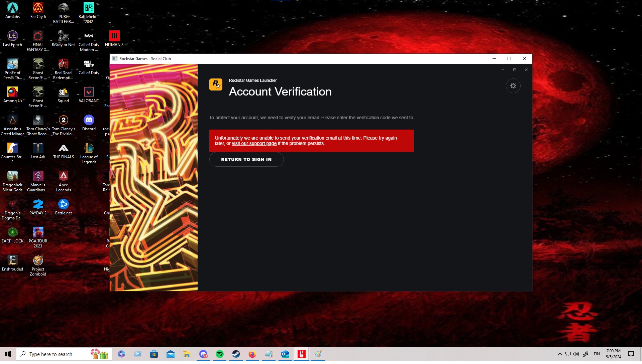This screenshot has height=364, width=642.
Task: Open Discord taskbar icon with 9+ badge
Action: [x=203, y=354]
